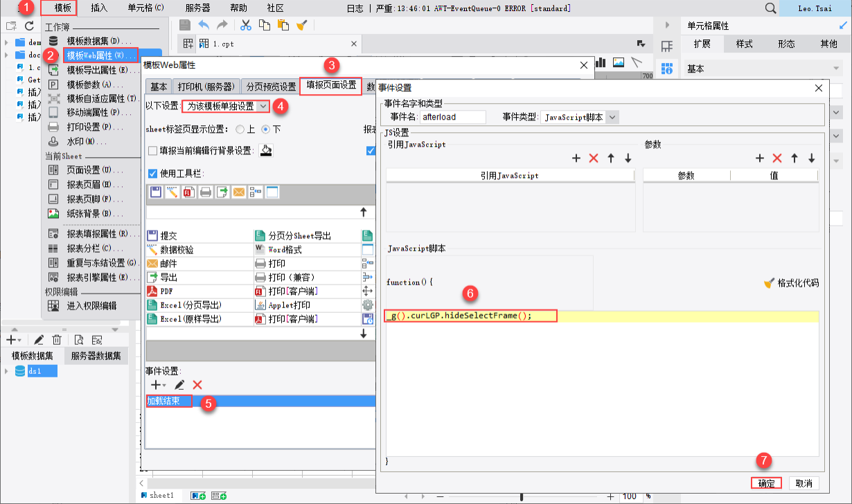Switch to 分页预览设置 tab
This screenshot has width=852, height=504.
coord(271,87)
